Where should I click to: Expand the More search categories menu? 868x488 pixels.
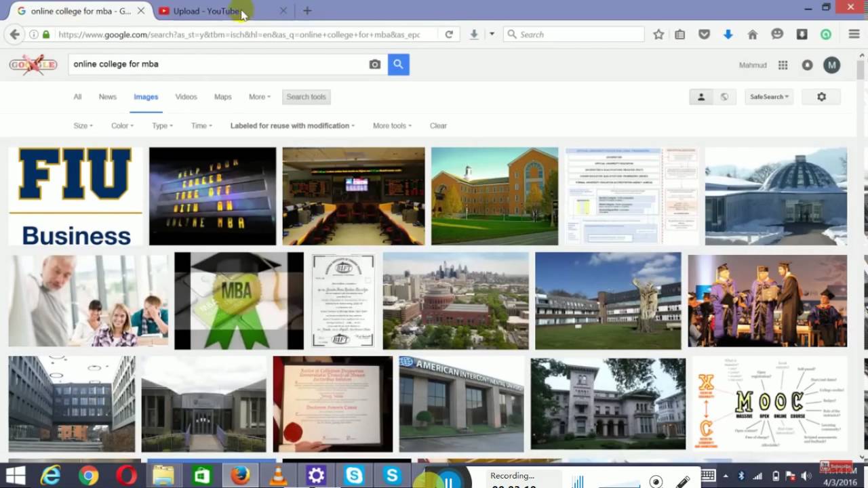pyautogui.click(x=259, y=97)
